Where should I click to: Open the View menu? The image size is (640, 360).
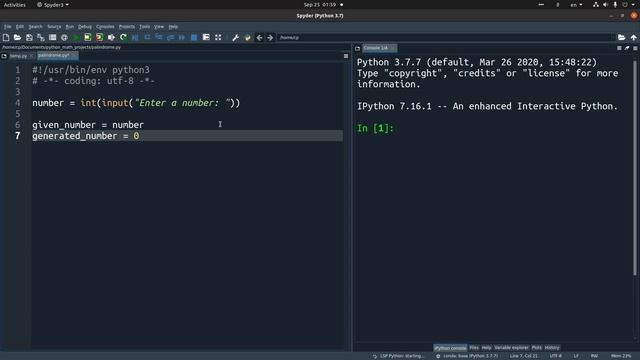coord(159,27)
